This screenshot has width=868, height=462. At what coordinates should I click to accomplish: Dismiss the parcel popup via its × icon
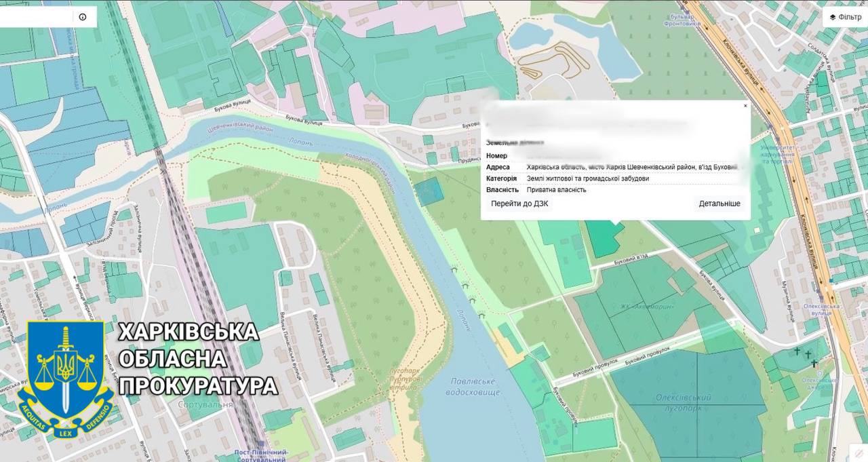[745, 106]
